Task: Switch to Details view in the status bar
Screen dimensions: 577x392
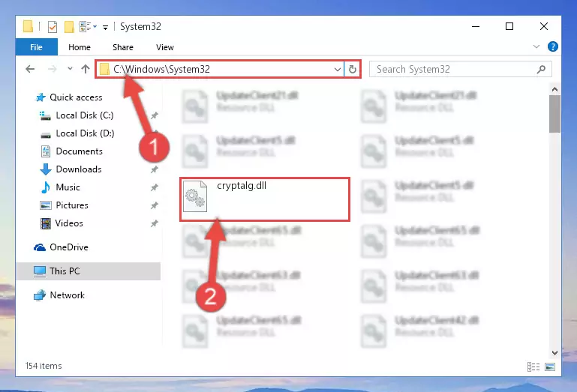Action: (533, 367)
